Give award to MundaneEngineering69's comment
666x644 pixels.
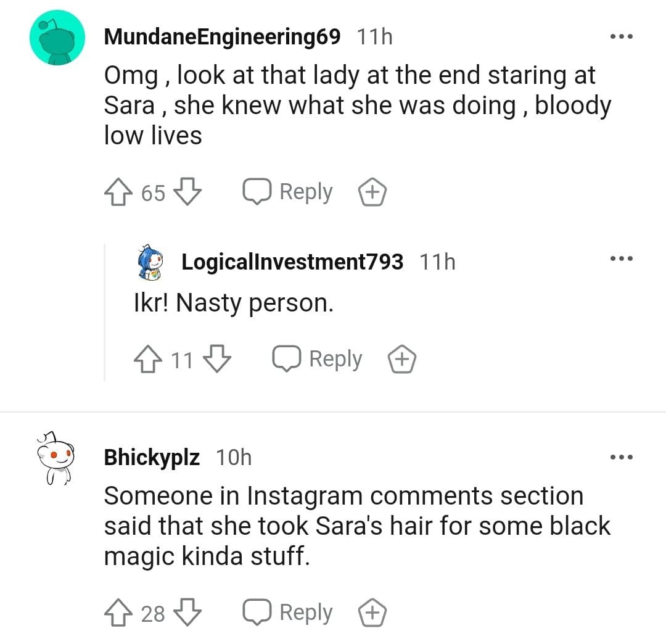coord(372,192)
